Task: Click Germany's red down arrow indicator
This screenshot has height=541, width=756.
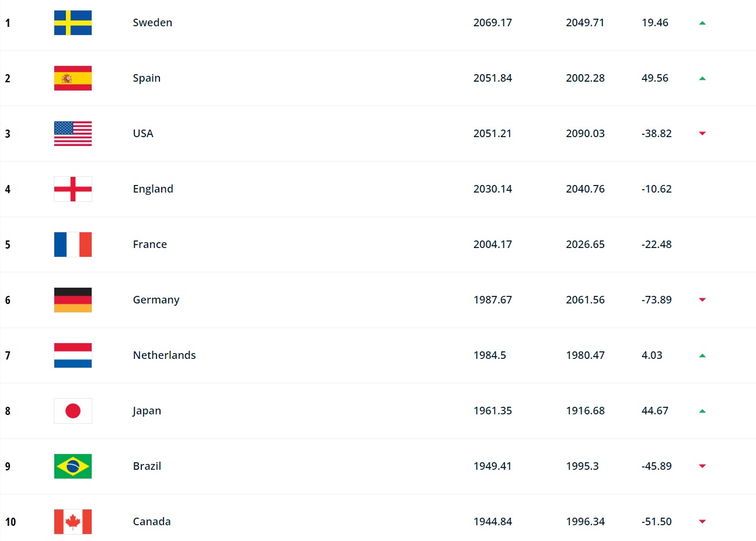Action: [702, 300]
